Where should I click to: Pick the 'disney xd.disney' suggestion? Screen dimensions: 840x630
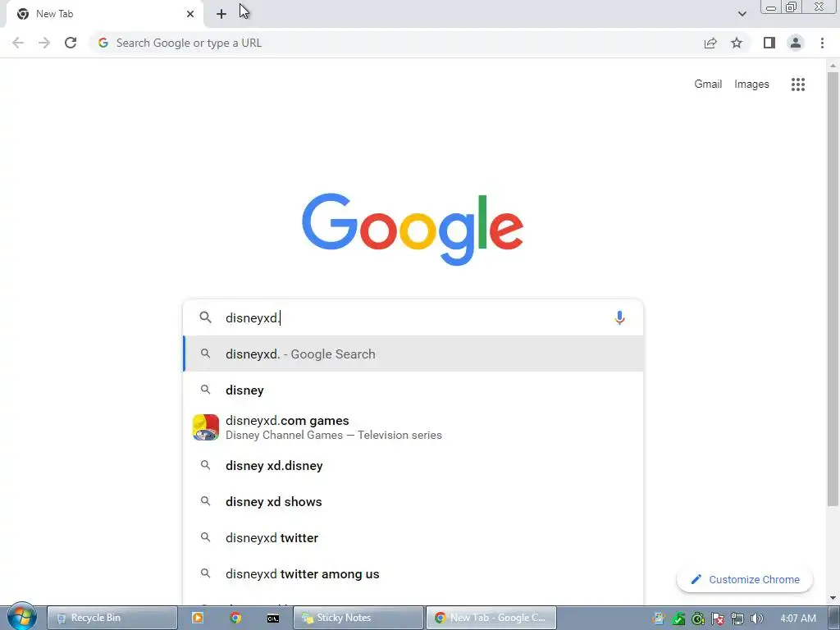click(x=413, y=466)
